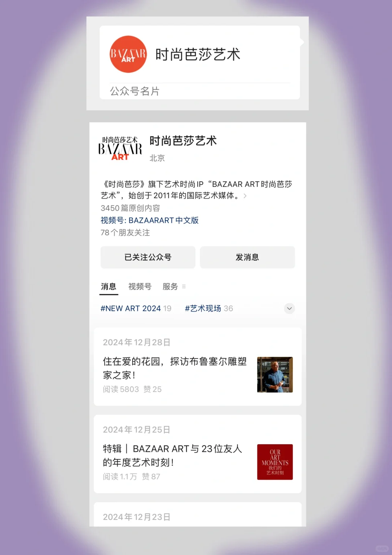Viewport: 392px width, 555px height.
Task: Open video channel link BAZAARART中文版
Action: pos(150,220)
